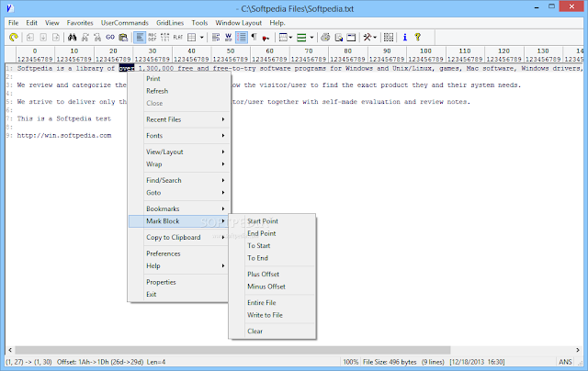Image resolution: width=588 pixels, height=371 pixels.
Task: Choose Properties in the context menu
Action: click(178, 282)
